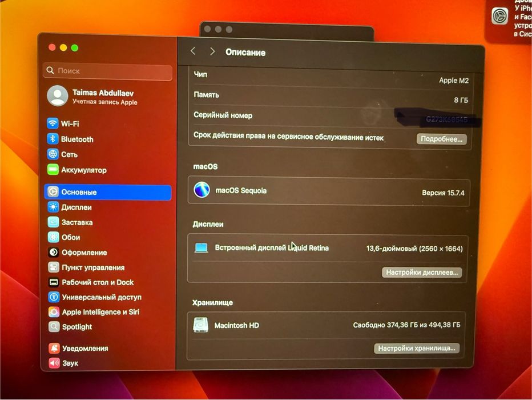
Task: Click the Описание page title
Action: pyautogui.click(x=245, y=53)
